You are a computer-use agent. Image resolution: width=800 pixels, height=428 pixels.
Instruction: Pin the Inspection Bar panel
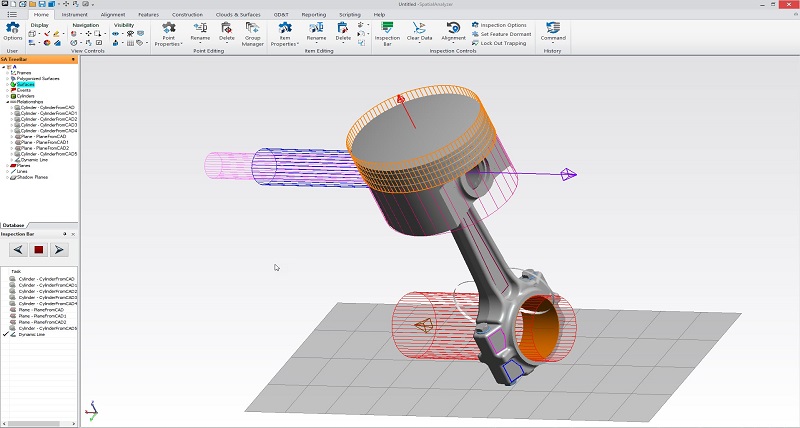click(65, 234)
